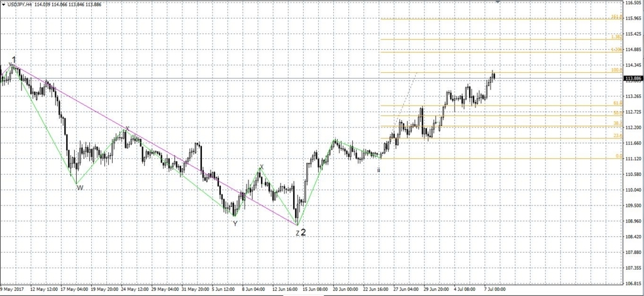
Task: Click the 108.420 price scale label
Action: tap(634, 237)
